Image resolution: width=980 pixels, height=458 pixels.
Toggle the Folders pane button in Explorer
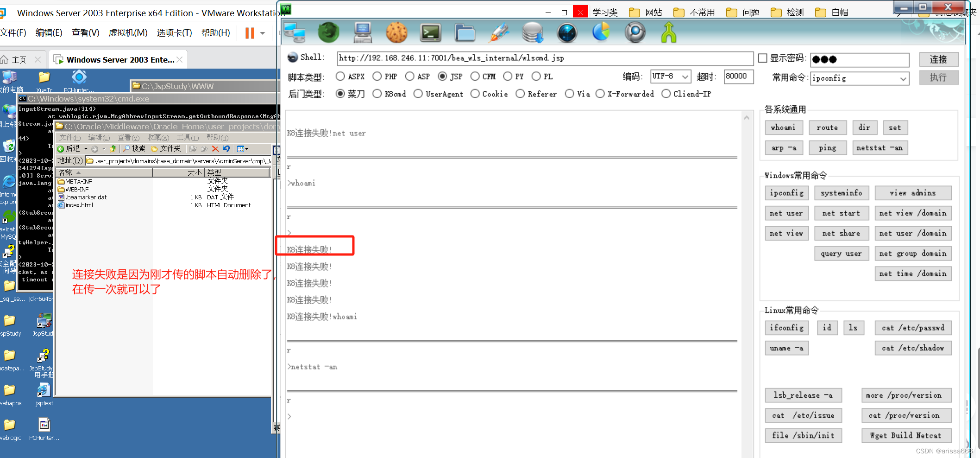tap(166, 149)
